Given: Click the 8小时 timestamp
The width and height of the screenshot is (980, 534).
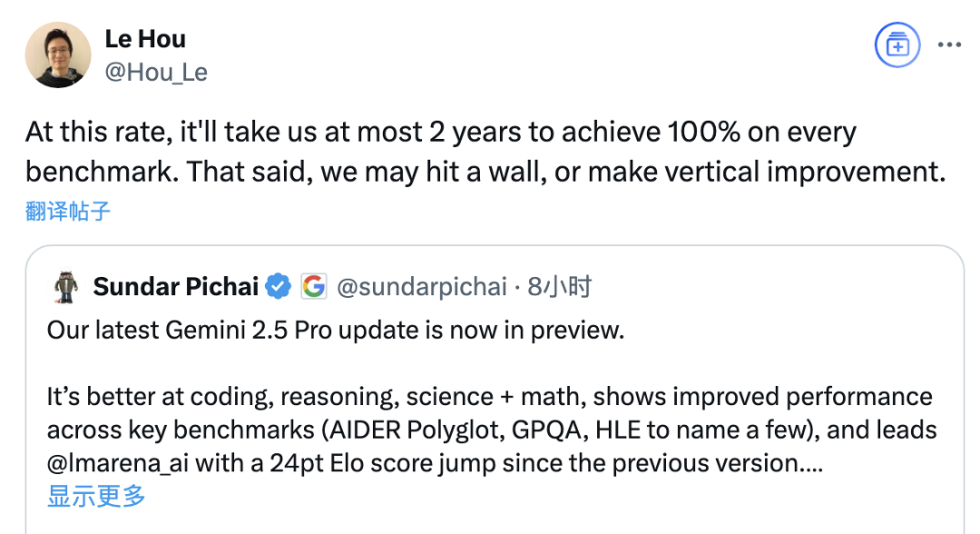Looking at the screenshot, I should pos(559,286).
